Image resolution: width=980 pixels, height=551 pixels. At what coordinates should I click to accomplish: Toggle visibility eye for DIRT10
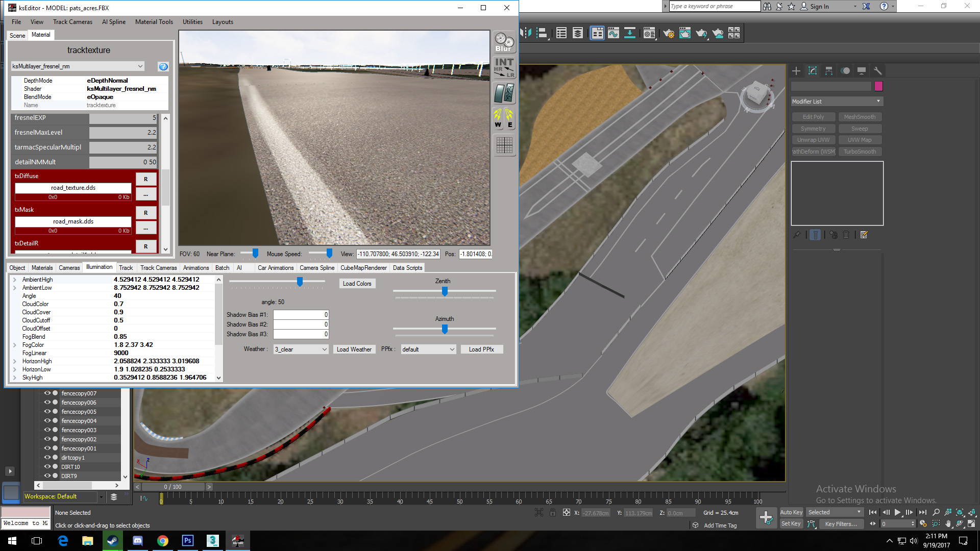click(47, 467)
